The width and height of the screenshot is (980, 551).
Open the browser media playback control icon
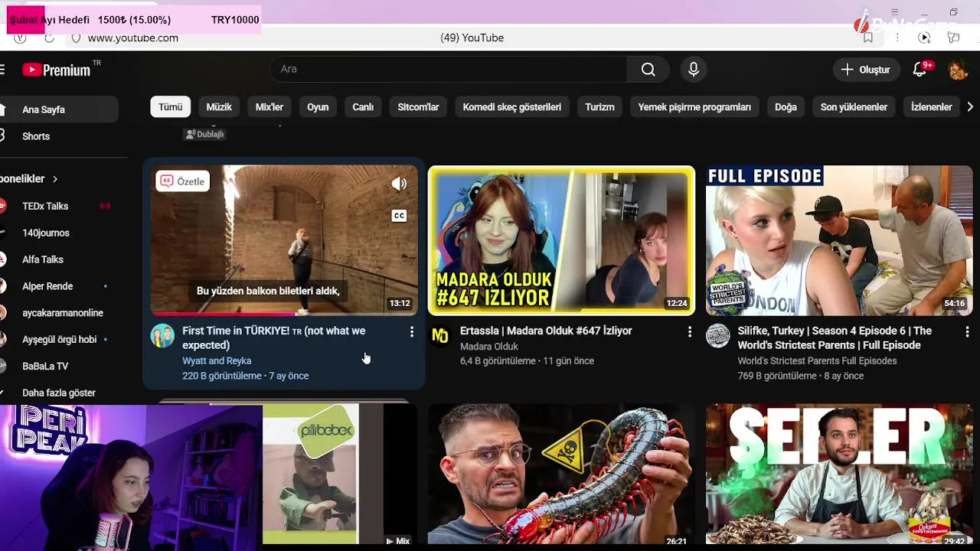(x=924, y=37)
